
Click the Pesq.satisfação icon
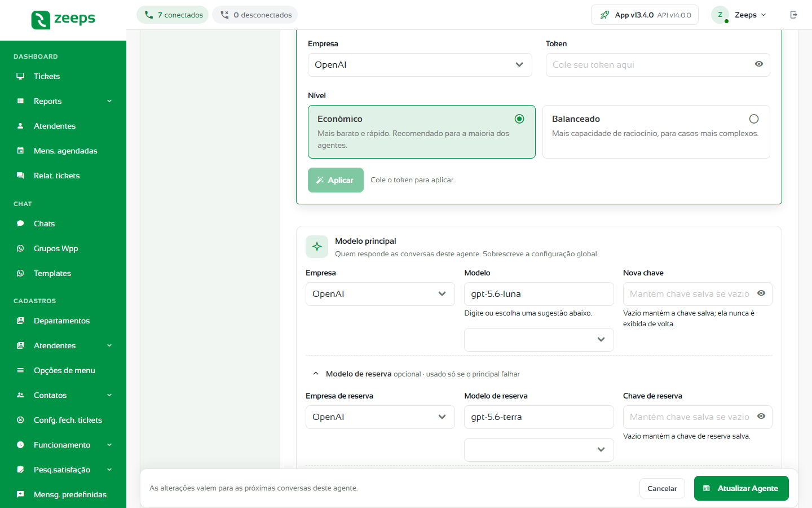[20, 470]
